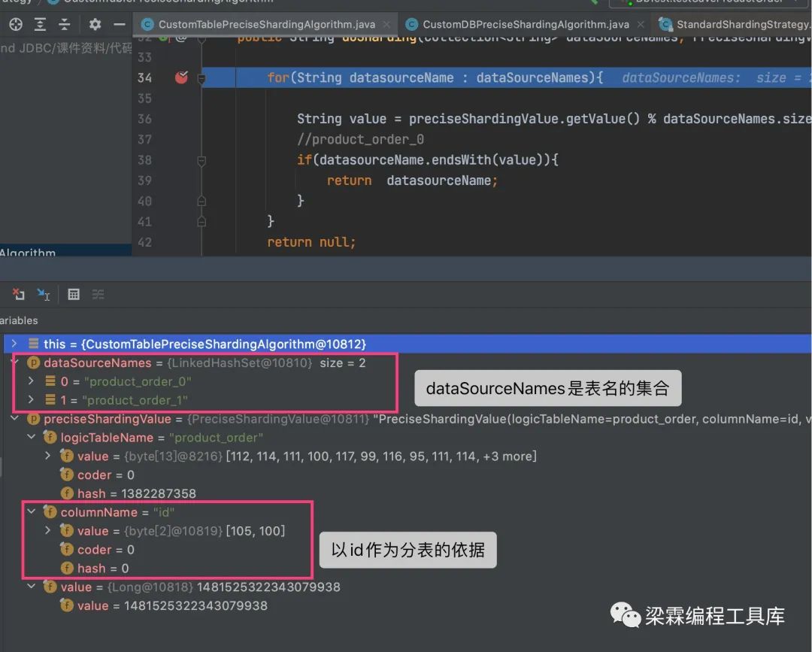Collapse the preciseShardingValue node
812x652 pixels.
tap(14, 418)
